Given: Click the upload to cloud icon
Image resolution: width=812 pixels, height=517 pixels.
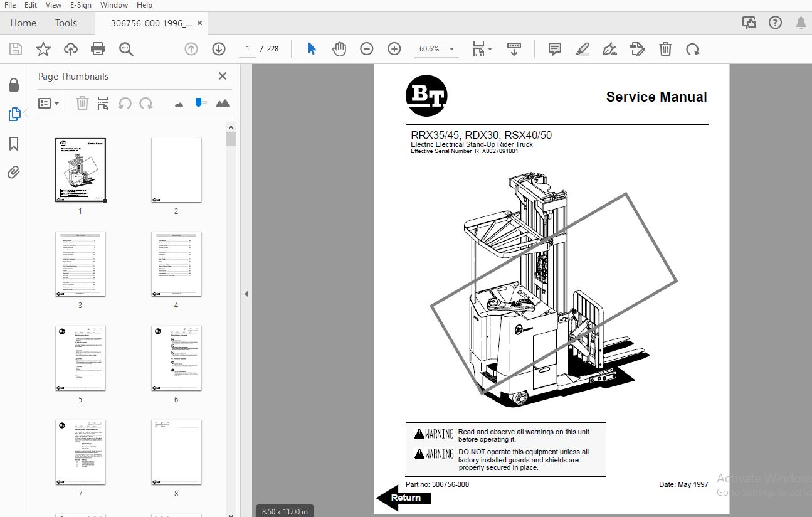Looking at the screenshot, I should (x=70, y=49).
